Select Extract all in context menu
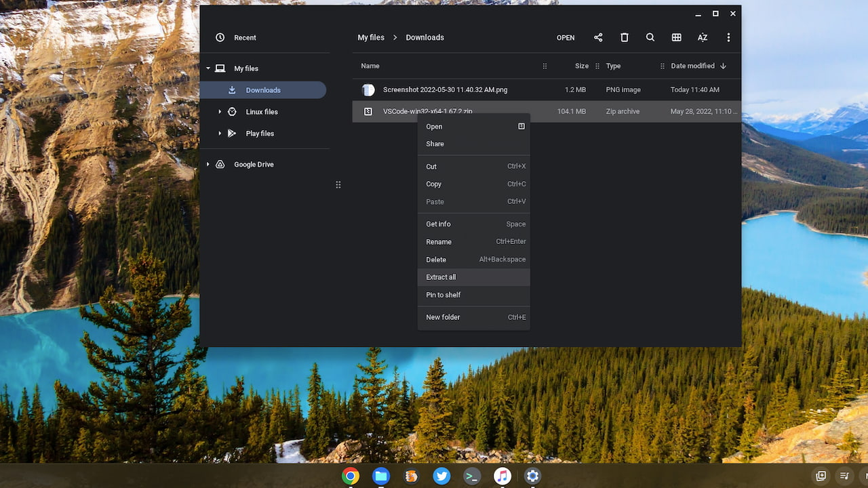Image resolution: width=868 pixels, height=488 pixels. point(441,277)
